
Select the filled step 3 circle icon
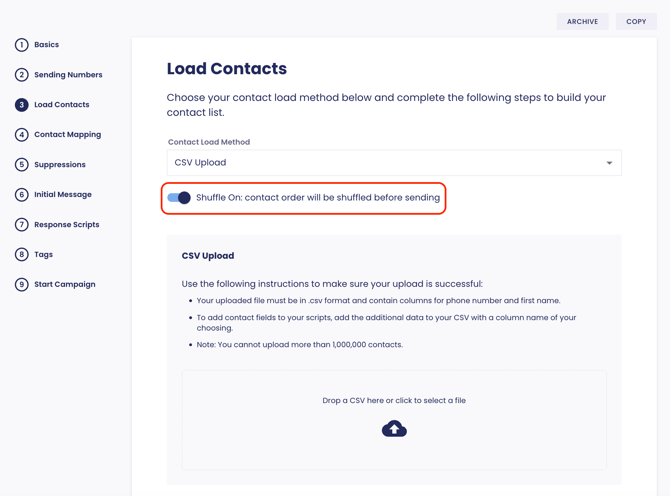21,105
